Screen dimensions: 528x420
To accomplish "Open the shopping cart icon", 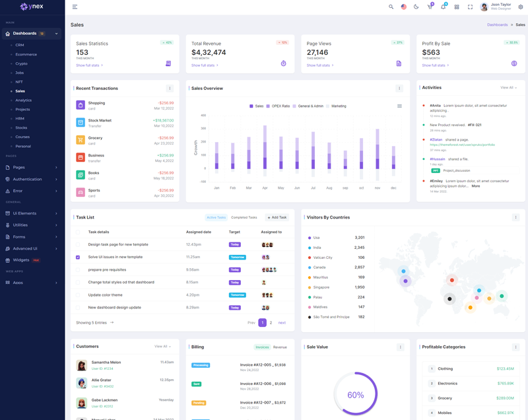I will click(430, 7).
